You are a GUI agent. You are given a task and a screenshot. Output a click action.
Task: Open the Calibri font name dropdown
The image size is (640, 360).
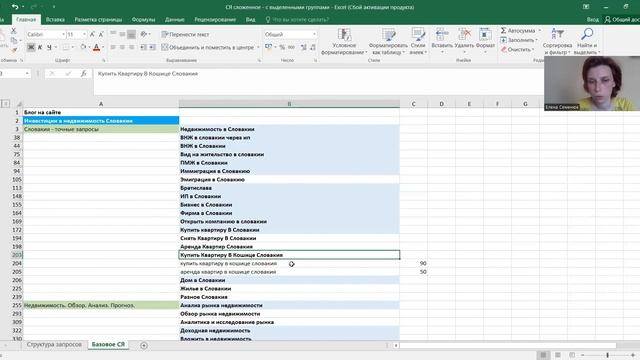(63, 35)
